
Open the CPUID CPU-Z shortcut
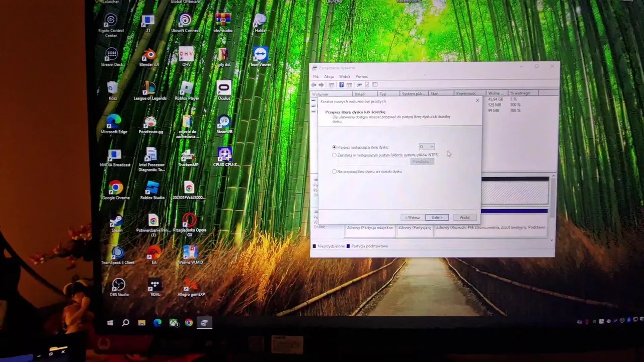click(225, 157)
